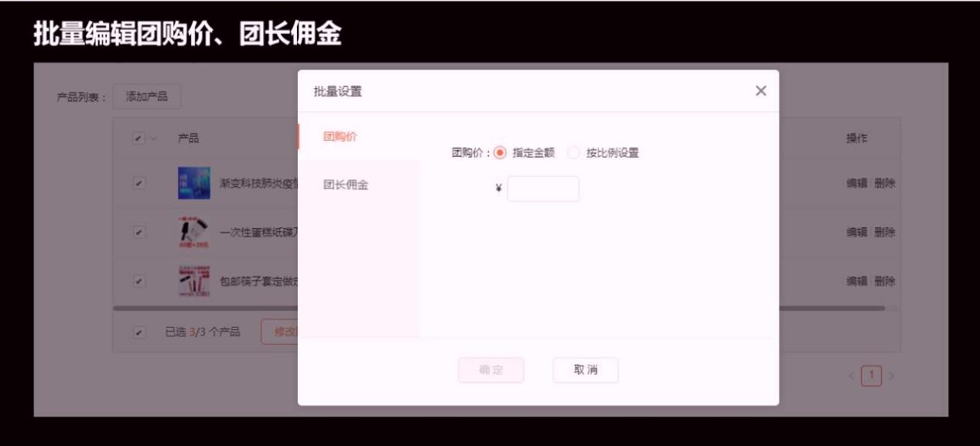Image resolution: width=980 pixels, height=446 pixels.
Task: Click the ¥ amount input field
Action: pos(543,189)
